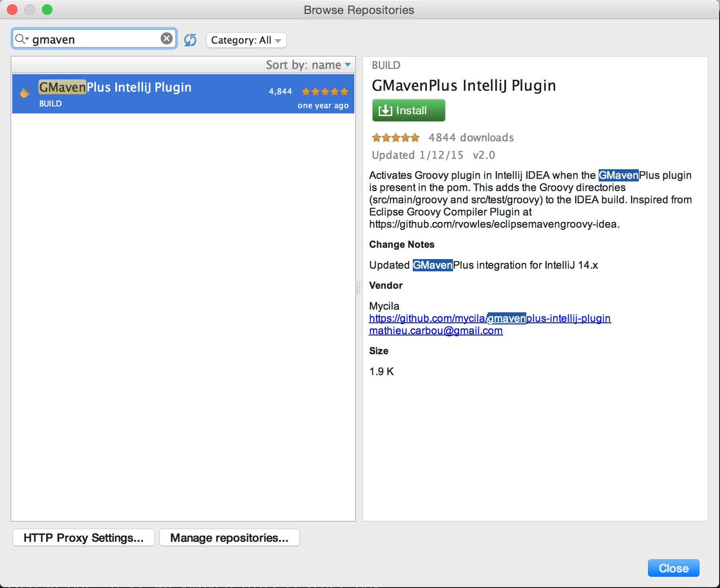The height and width of the screenshot is (588, 720).
Task: Click the details title GMavenPlus IntelliJ Plugin
Action: (463, 85)
